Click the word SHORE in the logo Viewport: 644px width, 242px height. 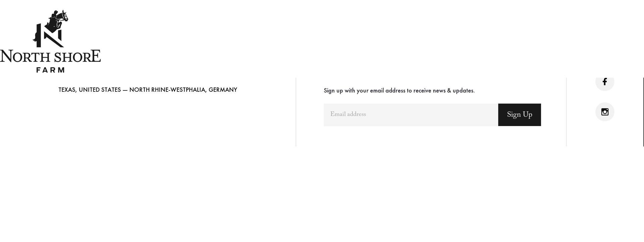point(77,56)
